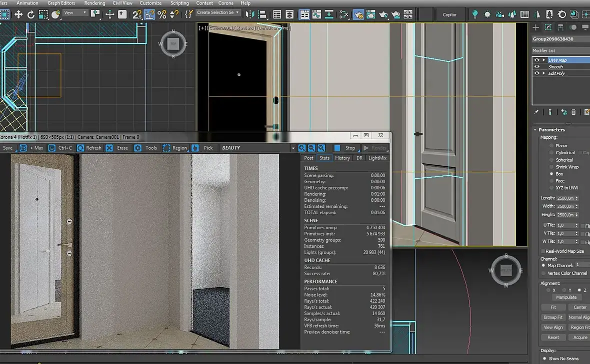
Task: Open the Rendering menu
Action: tap(94, 3)
